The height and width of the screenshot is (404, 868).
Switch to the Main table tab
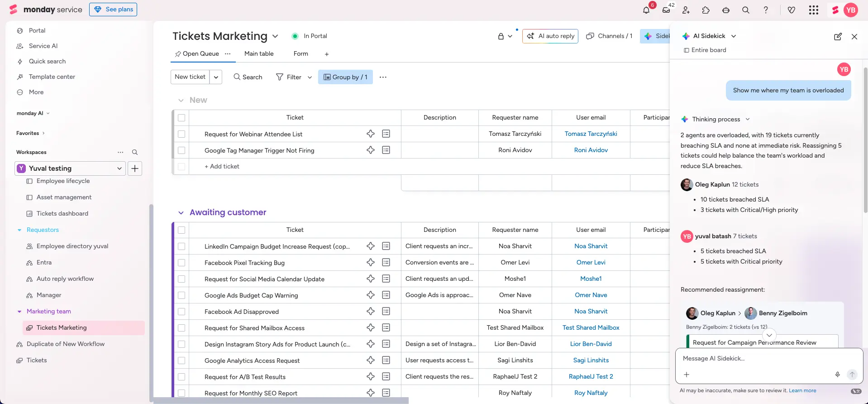pos(259,54)
